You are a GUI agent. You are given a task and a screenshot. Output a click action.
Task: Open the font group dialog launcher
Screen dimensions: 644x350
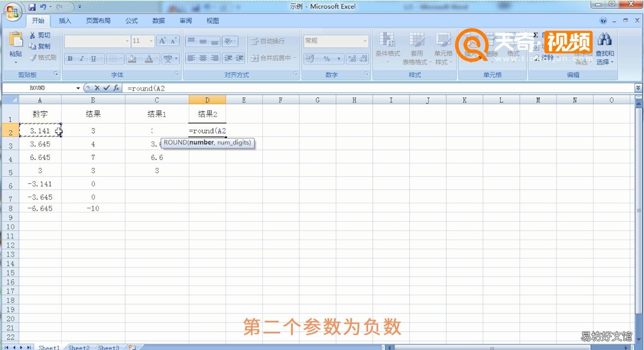pyautogui.click(x=177, y=74)
